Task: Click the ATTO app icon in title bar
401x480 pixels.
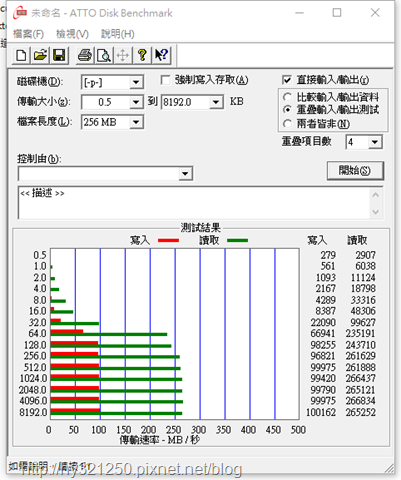Action: (20, 13)
